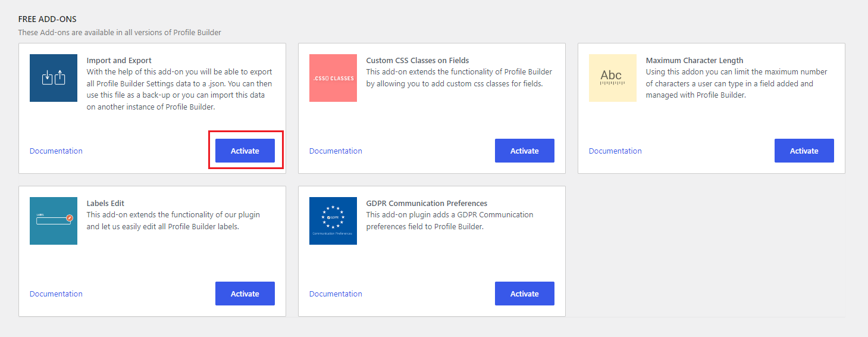868x337 pixels.
Task: Activate the Import and Export add-on
Action: coord(245,151)
